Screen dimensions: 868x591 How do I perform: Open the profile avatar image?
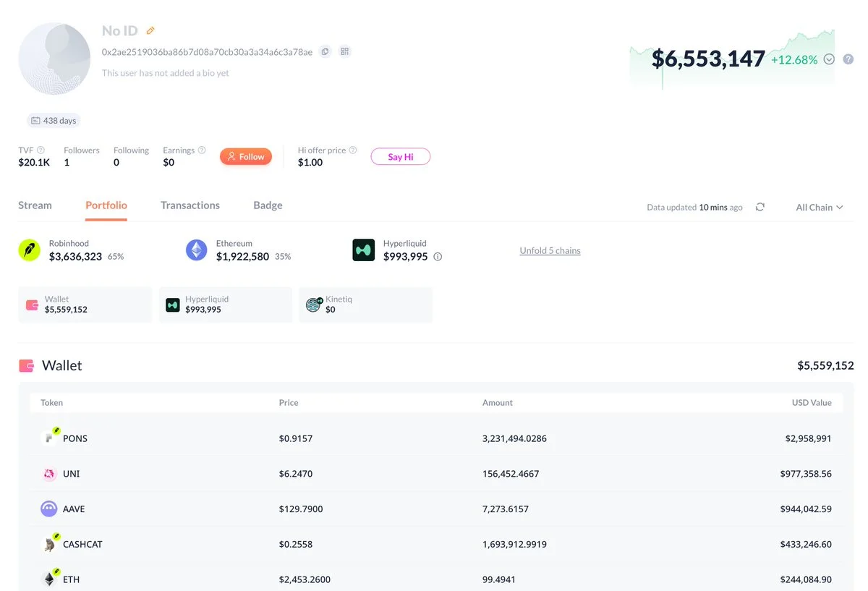pos(54,59)
